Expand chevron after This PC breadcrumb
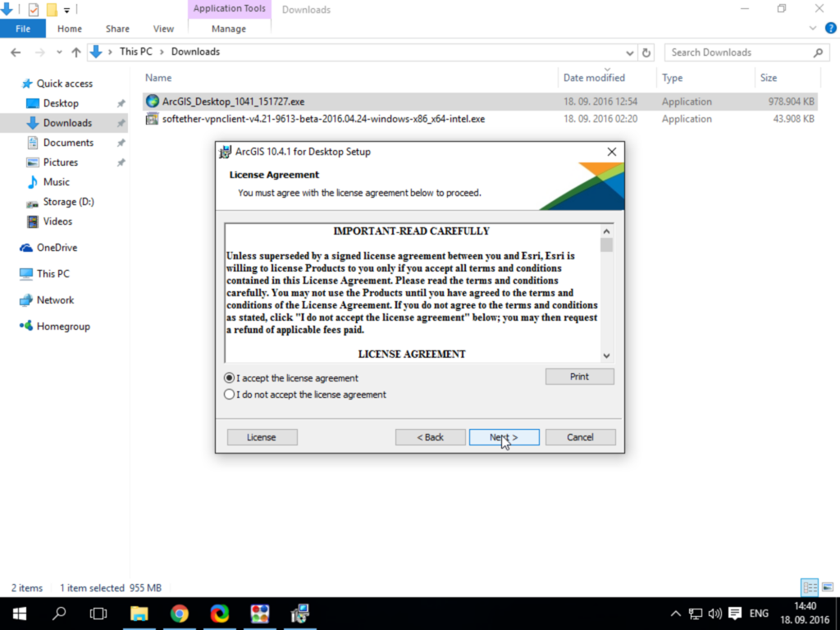This screenshot has height=630, width=840. pyautogui.click(x=162, y=52)
